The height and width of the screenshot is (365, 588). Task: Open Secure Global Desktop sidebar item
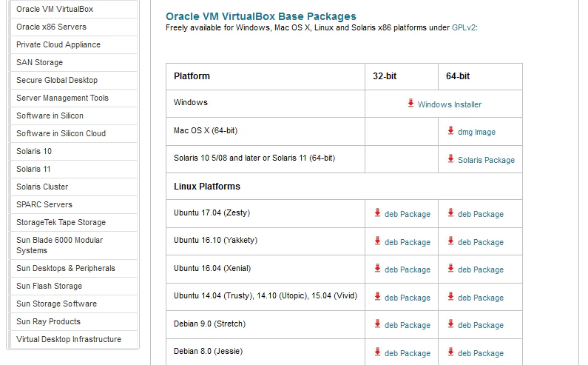(74, 81)
